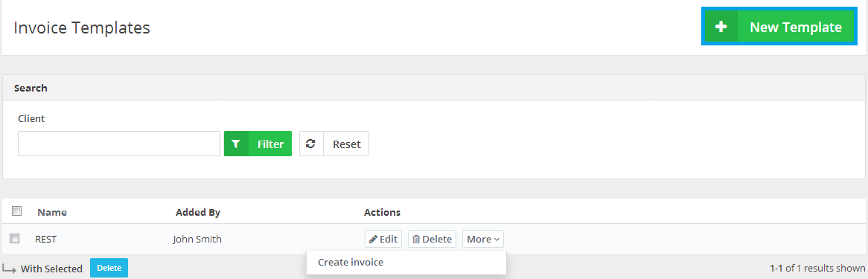
Task: Click the blue Delete button for selected
Action: tap(109, 268)
